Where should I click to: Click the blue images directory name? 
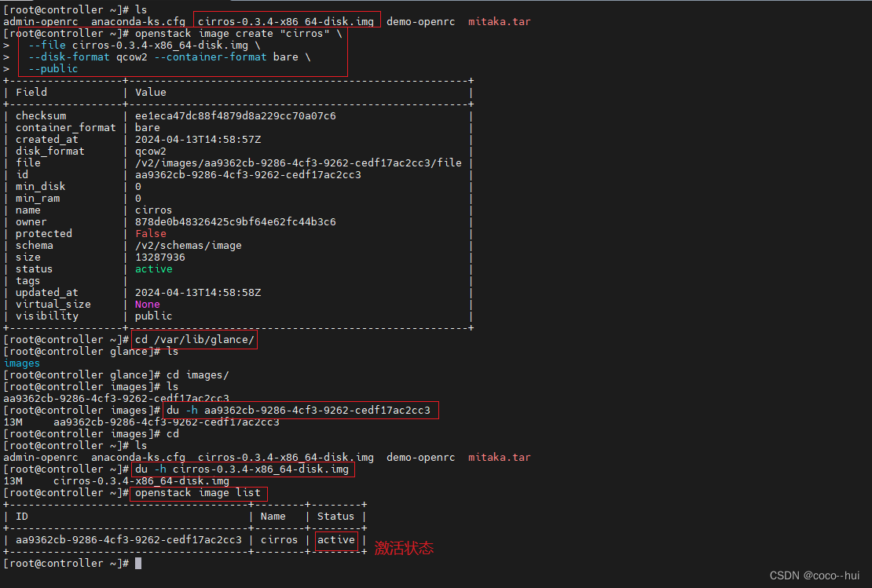point(21,363)
